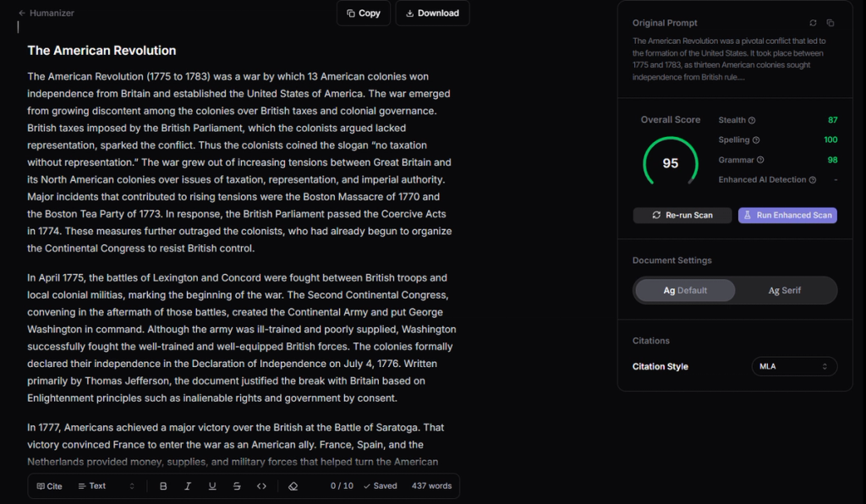
Task: Copy the document with Copy button
Action: coord(364,14)
